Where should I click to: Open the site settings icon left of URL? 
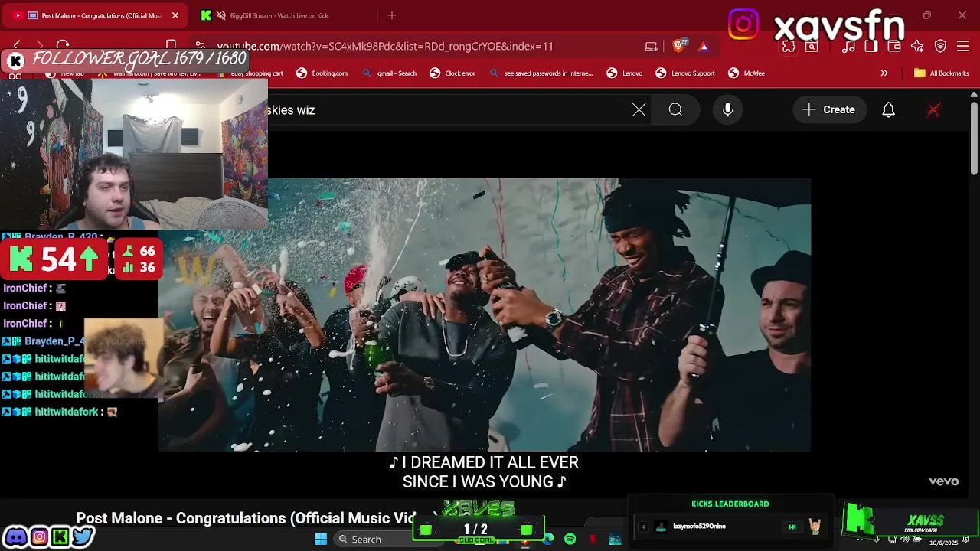201,46
